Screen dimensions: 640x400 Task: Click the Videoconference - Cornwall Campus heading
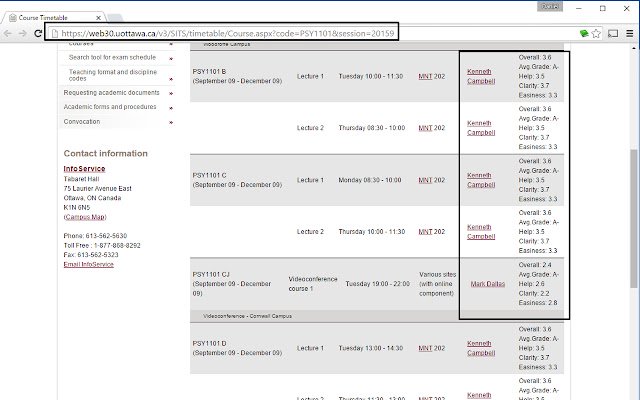(247, 316)
